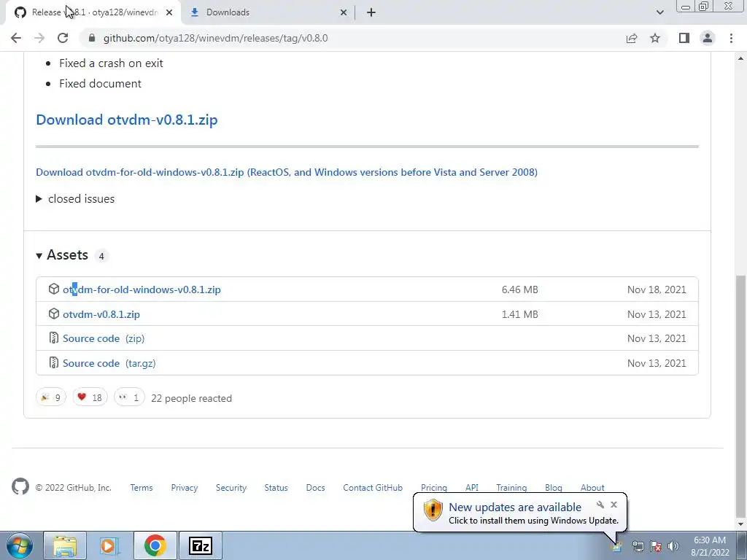Click the taskbar clock showing 6:30 AM
The height and width of the screenshot is (560, 747).
click(x=710, y=546)
